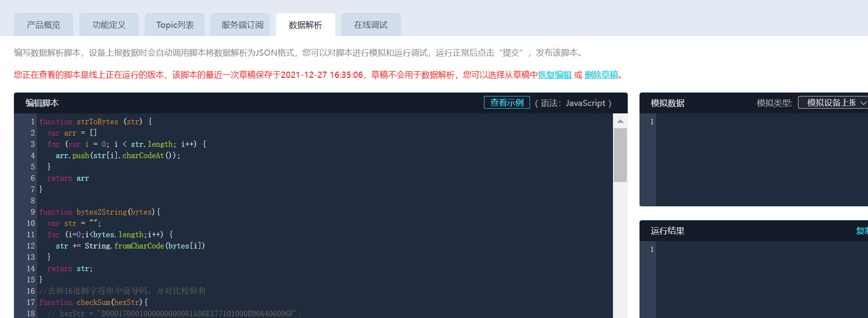The height and width of the screenshot is (318, 868).
Task: Click the 'return str;' code line
Action: tap(70, 268)
